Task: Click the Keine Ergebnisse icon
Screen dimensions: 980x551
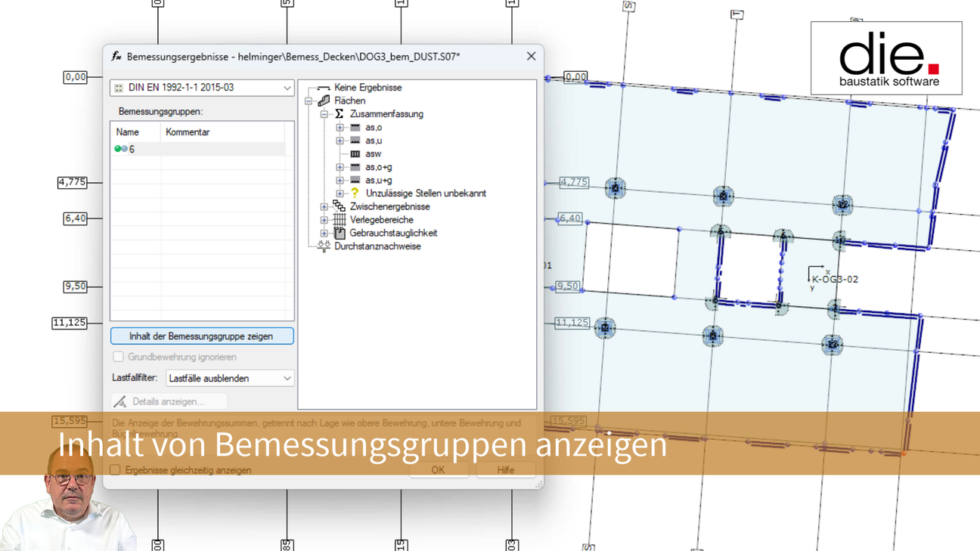Action: [x=324, y=88]
